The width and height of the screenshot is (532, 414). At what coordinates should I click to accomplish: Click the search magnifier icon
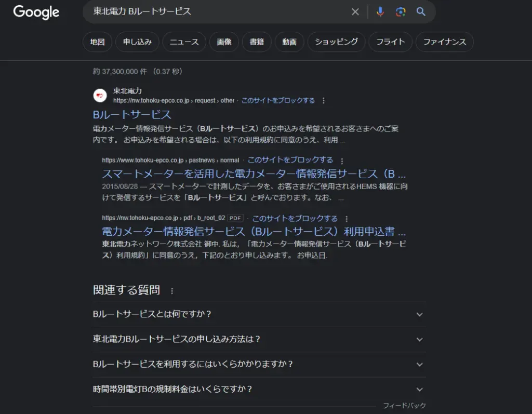pyautogui.click(x=421, y=11)
